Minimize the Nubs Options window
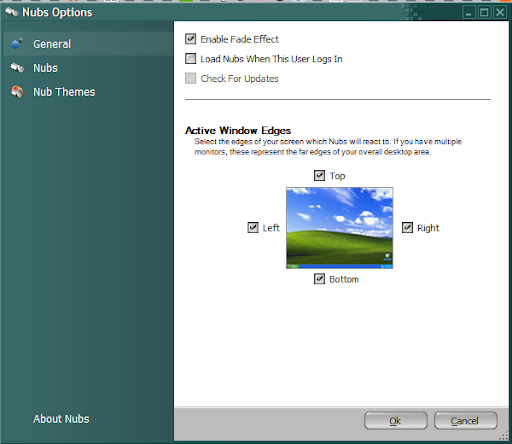This screenshot has height=444, width=512. coord(469,13)
